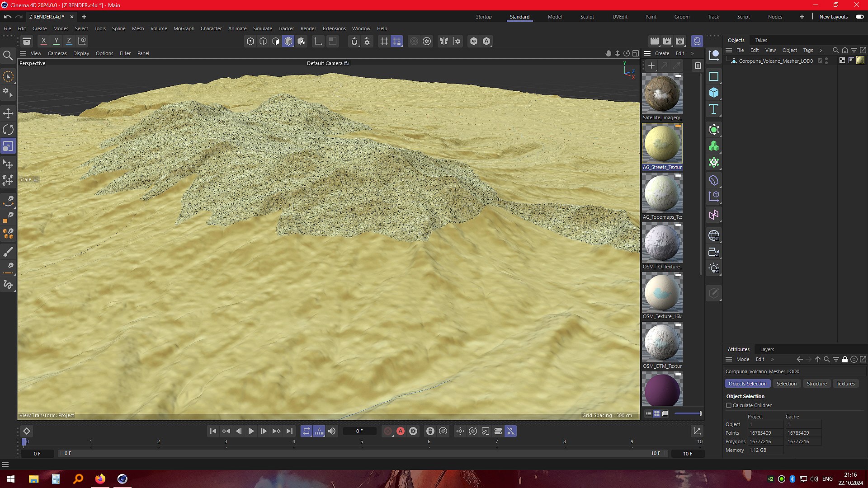Click Render View clapperboard icon
The width and height of the screenshot is (868, 488).
coord(655,41)
